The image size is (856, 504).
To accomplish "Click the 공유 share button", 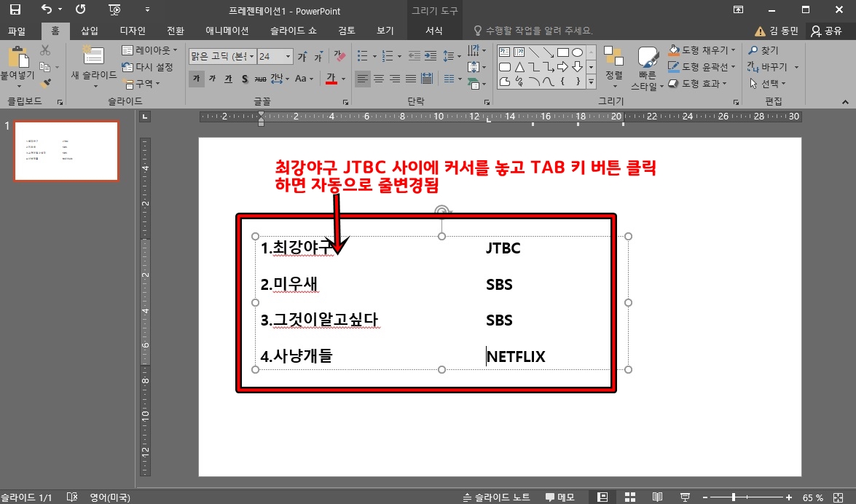I will pyautogui.click(x=827, y=31).
